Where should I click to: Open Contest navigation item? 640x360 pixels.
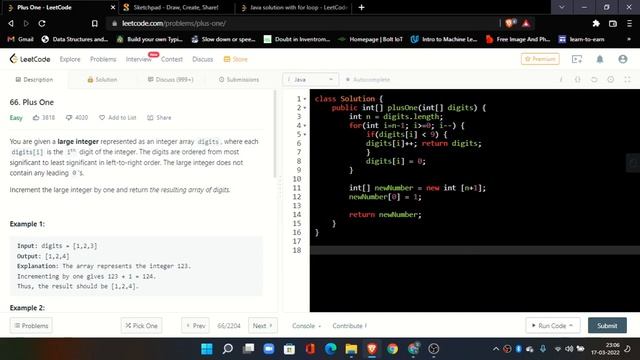pyautogui.click(x=172, y=59)
